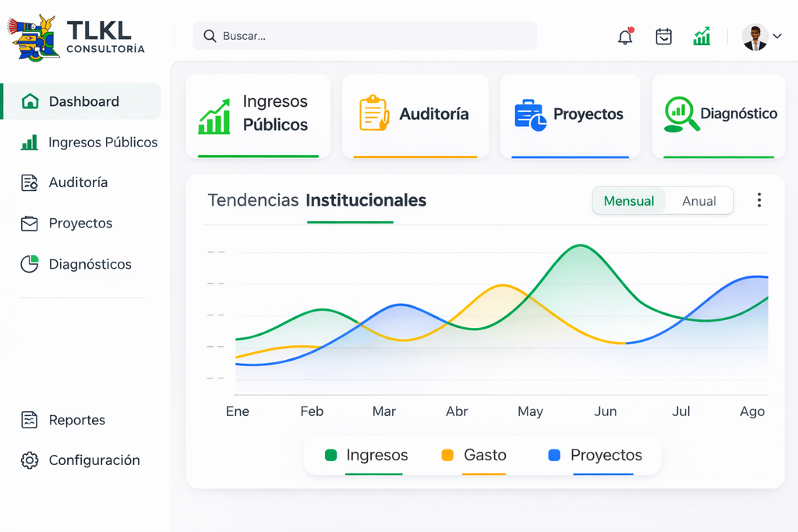Click the notification bell icon
798x532 pixels.
click(625, 37)
